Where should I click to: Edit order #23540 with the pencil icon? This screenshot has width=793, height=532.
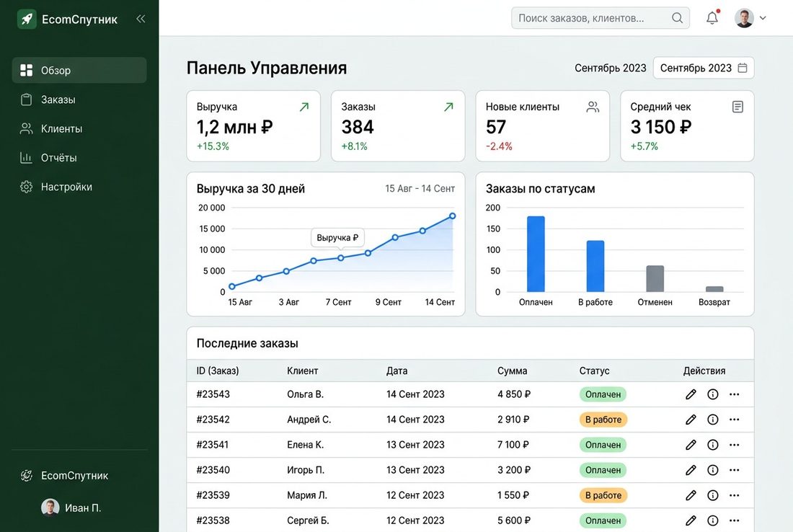pyautogui.click(x=691, y=470)
